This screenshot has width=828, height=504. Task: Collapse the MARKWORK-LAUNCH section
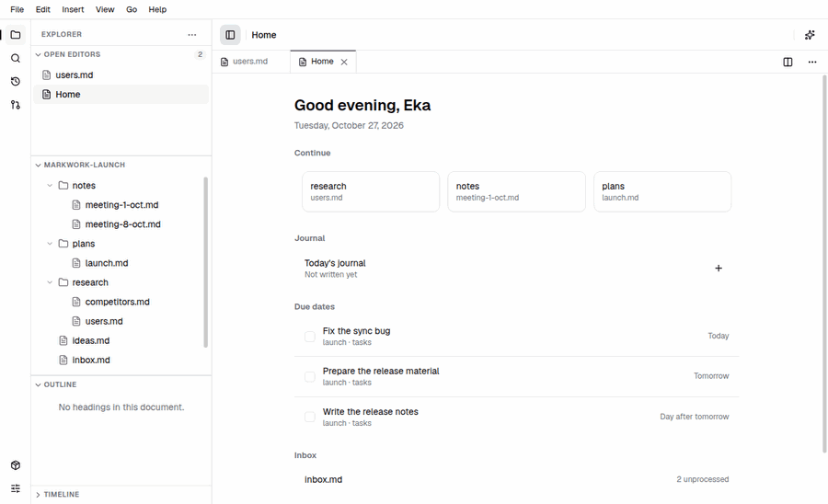pyautogui.click(x=38, y=165)
